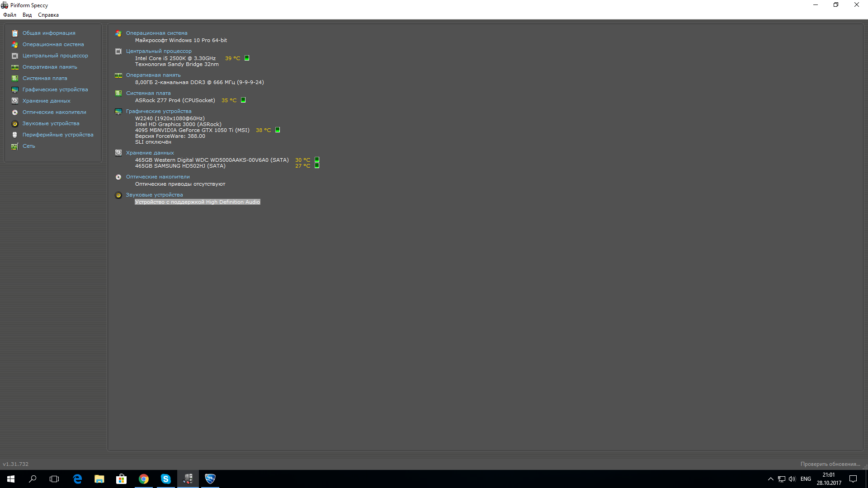Click the sidebar peripherals mouse icon
Viewport: 868px width, 488px height.
(15, 135)
